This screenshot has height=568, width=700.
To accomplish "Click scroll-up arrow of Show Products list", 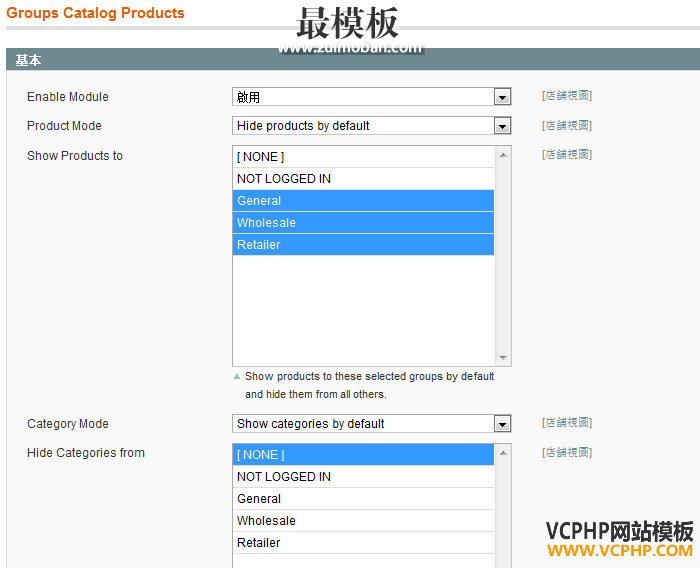I will pos(503,155).
